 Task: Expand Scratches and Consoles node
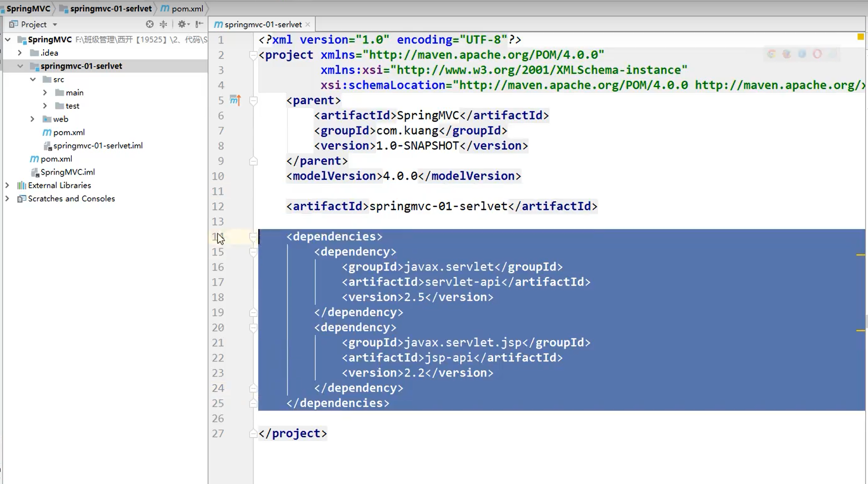[7, 199]
